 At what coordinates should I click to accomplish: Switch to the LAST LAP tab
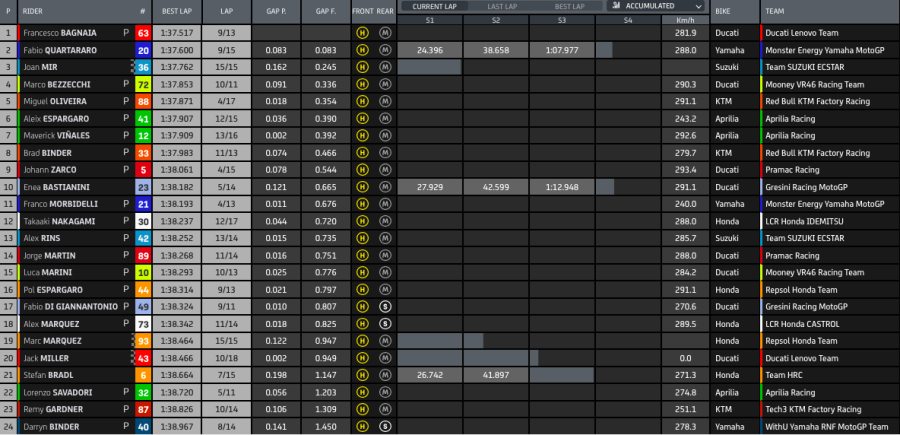pos(503,6)
